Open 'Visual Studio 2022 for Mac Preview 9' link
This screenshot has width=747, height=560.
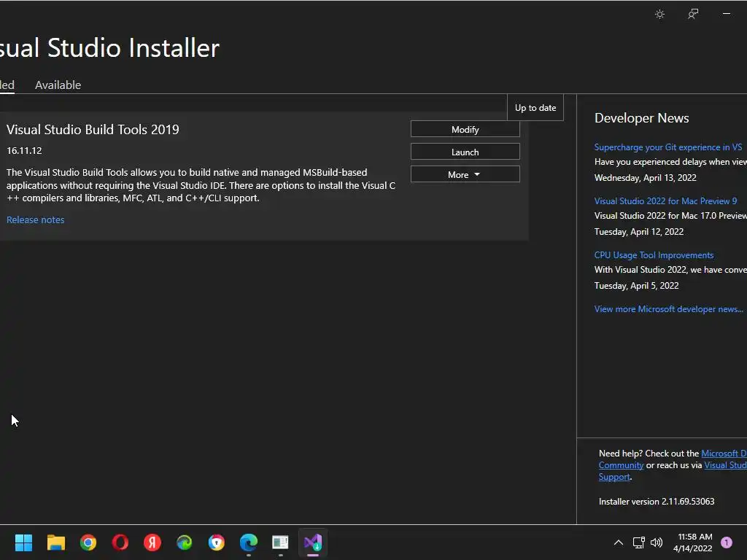point(665,201)
